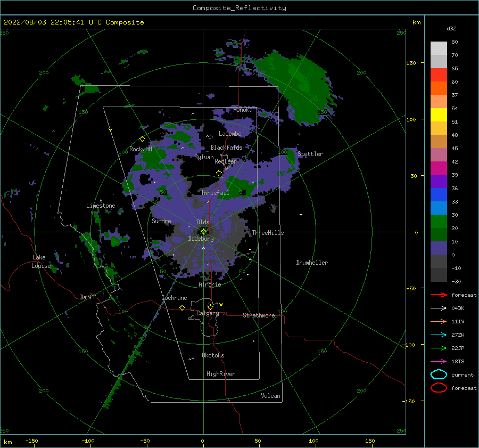Click the Composite_Reflectivity title
The image size is (479, 448).
tap(239, 8)
